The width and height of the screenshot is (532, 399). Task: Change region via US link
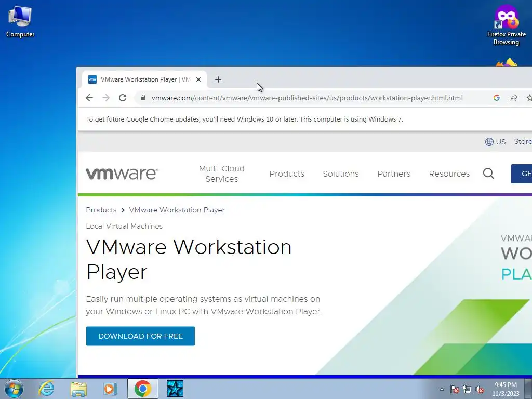(x=500, y=142)
